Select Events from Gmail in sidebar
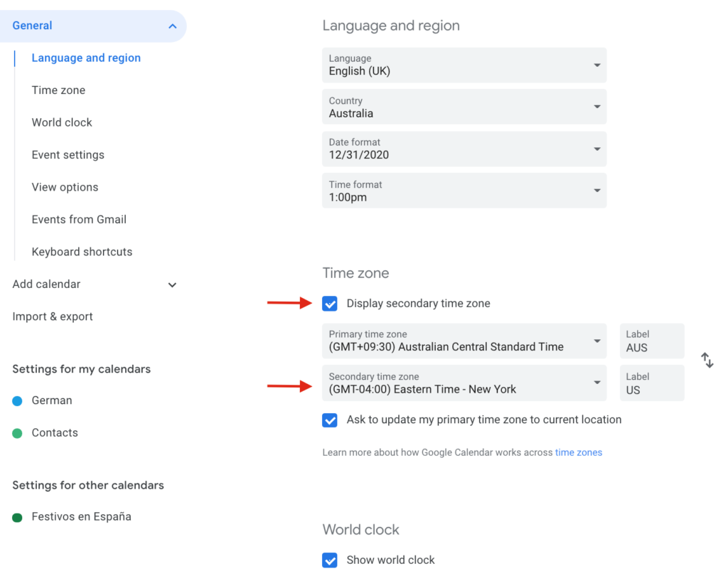 click(x=79, y=219)
